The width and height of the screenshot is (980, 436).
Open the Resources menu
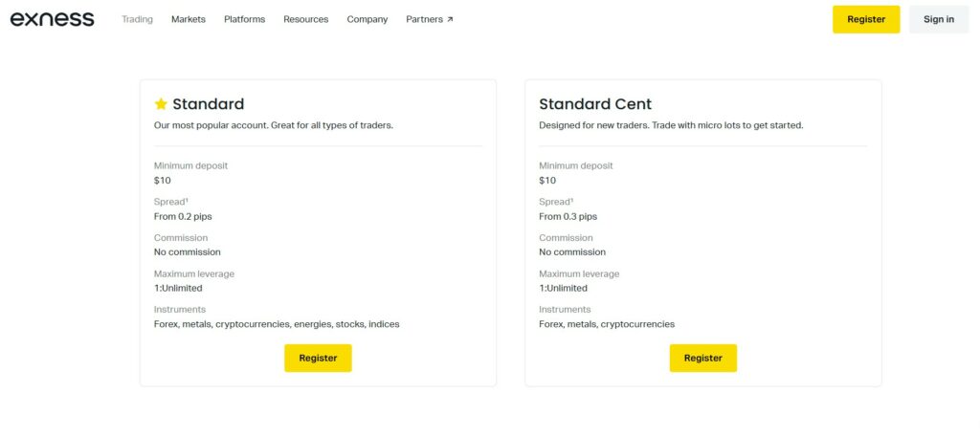click(x=305, y=19)
